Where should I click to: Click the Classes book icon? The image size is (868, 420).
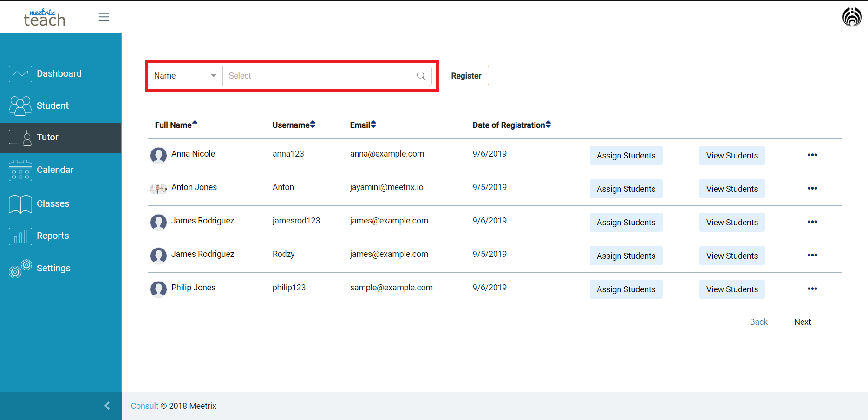click(x=20, y=204)
